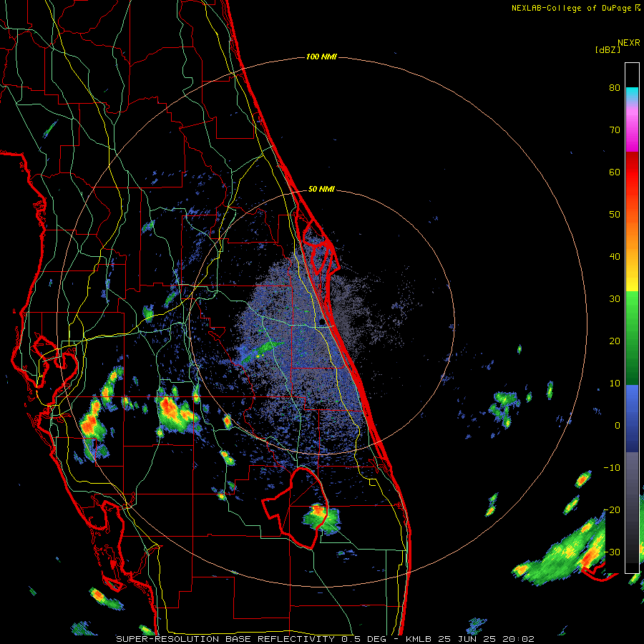Viewport: 644px width, 644px height.
Task: Click the 60 value on the dBZ scale
Action: [x=615, y=172]
